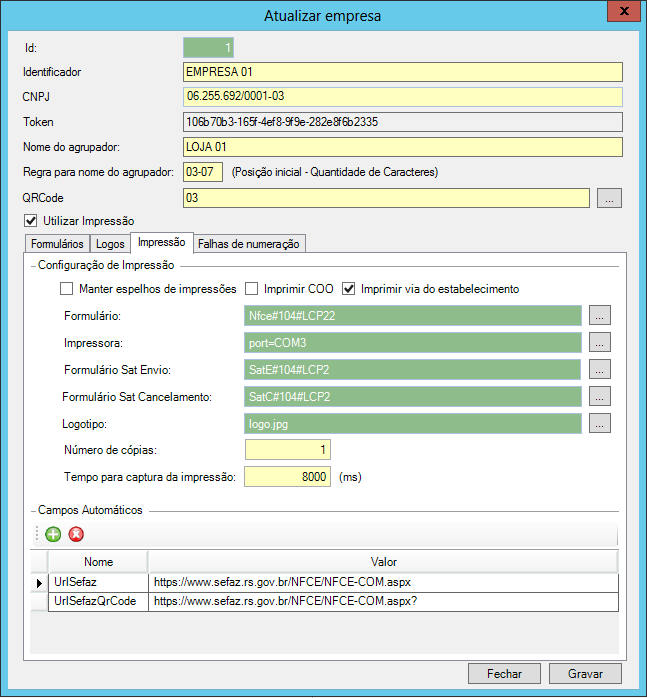Open Formulário Sat Envio browse button
647x698 pixels.
click(x=599, y=369)
